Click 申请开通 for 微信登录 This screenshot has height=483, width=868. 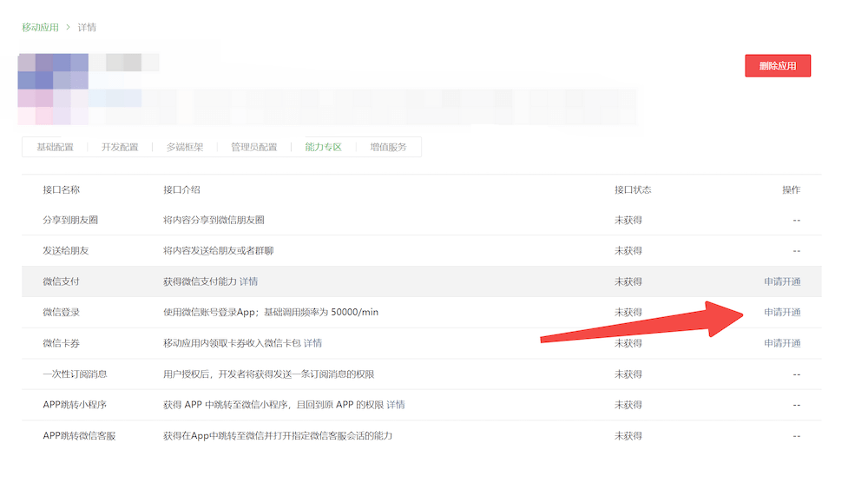point(782,313)
